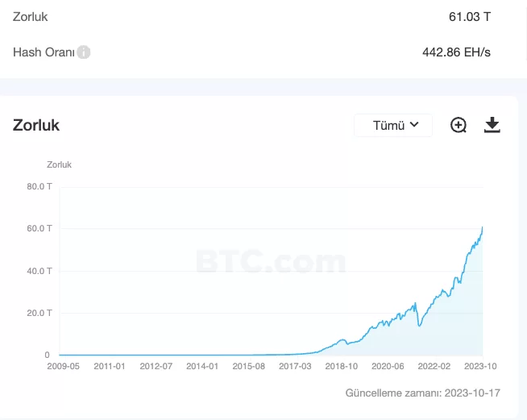Download the Zorluk chart data

[x=492, y=125]
